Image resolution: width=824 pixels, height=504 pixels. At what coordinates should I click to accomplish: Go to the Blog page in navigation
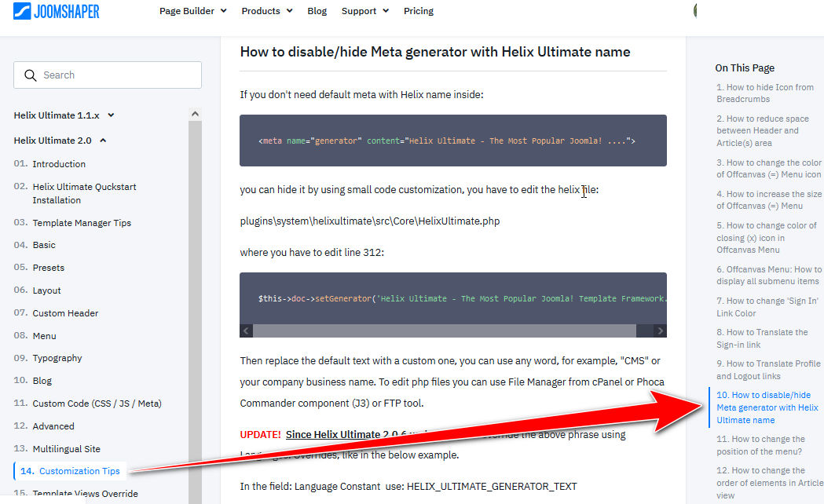pos(317,11)
